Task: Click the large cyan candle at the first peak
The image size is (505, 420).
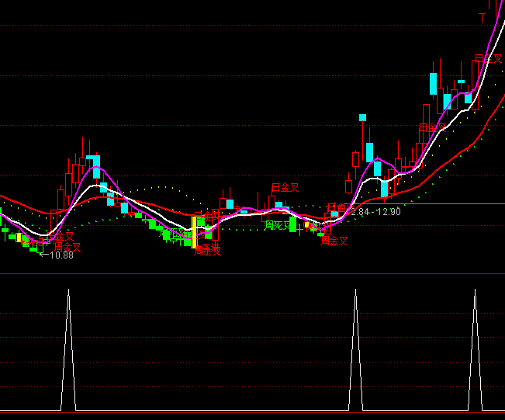Action: coord(94,167)
